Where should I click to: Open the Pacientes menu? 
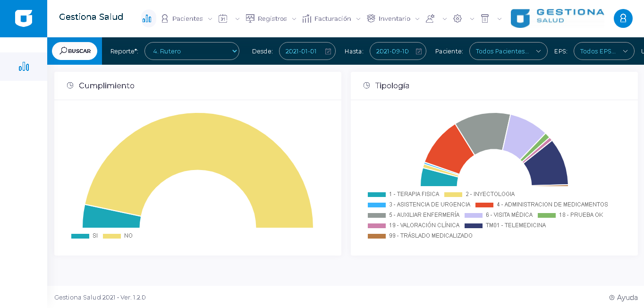pos(187,18)
